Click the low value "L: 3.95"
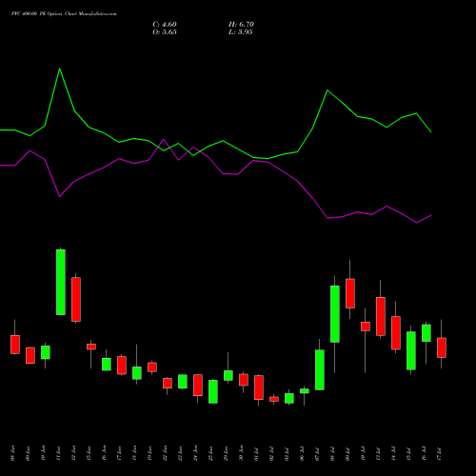 point(241,32)
